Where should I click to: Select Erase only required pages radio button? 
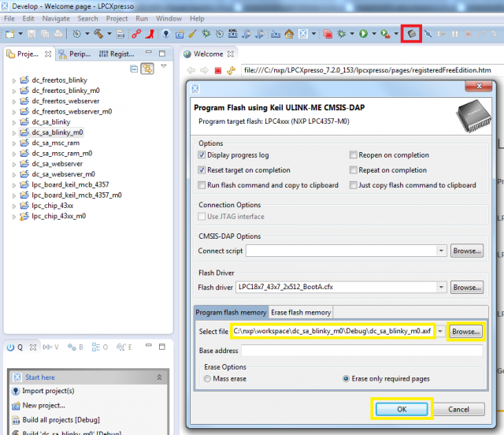coord(346,379)
